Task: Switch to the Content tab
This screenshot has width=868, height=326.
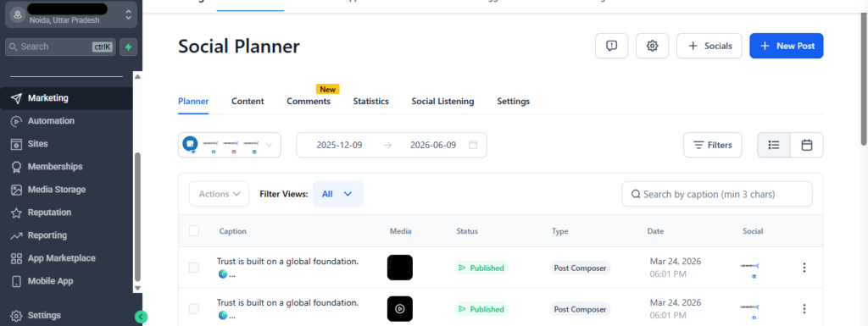Action: (248, 102)
